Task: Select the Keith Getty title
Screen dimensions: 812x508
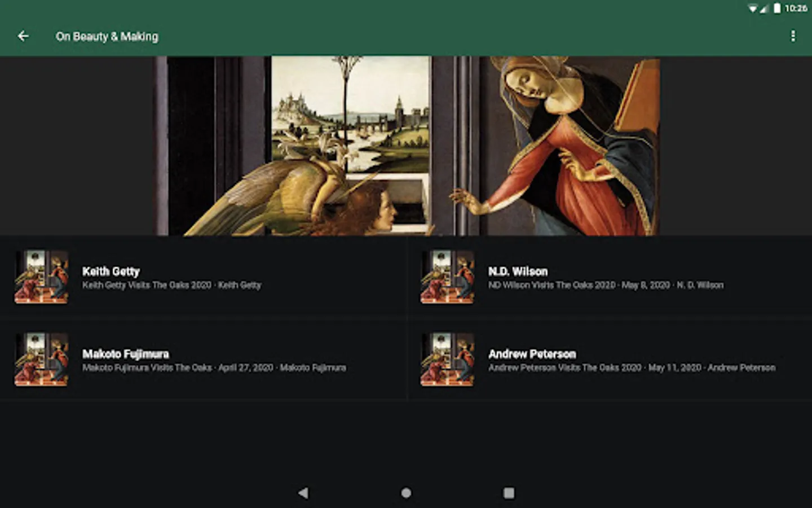Action: (111, 271)
